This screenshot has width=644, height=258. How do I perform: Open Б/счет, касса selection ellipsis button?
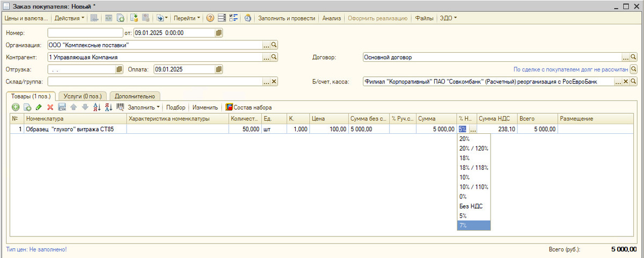coord(618,82)
